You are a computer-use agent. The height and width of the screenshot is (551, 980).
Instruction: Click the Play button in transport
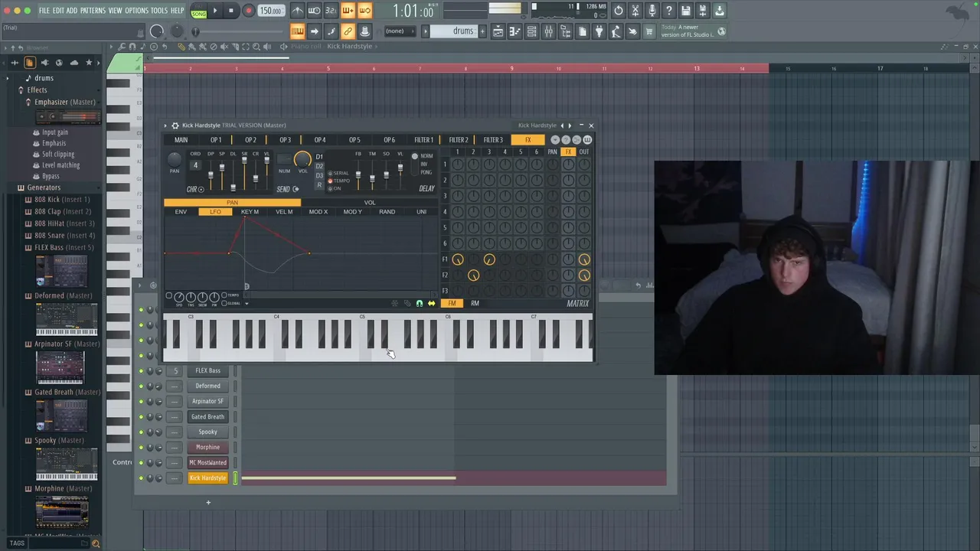click(214, 11)
